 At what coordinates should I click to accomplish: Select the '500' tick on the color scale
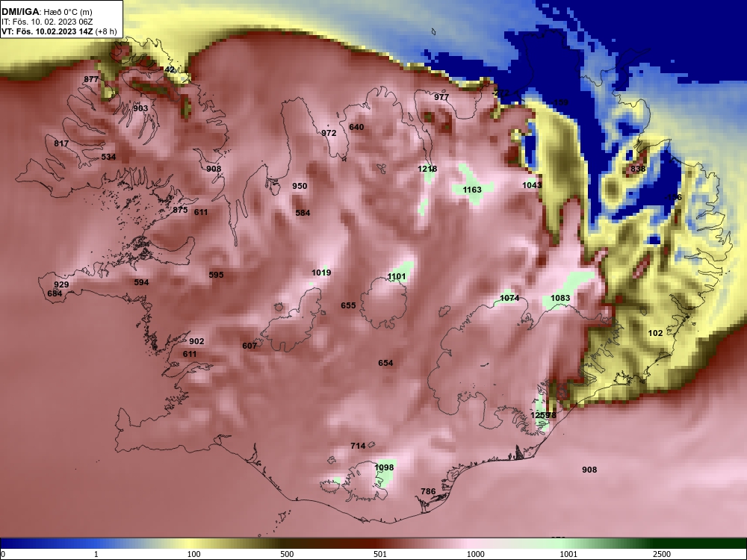(x=288, y=554)
